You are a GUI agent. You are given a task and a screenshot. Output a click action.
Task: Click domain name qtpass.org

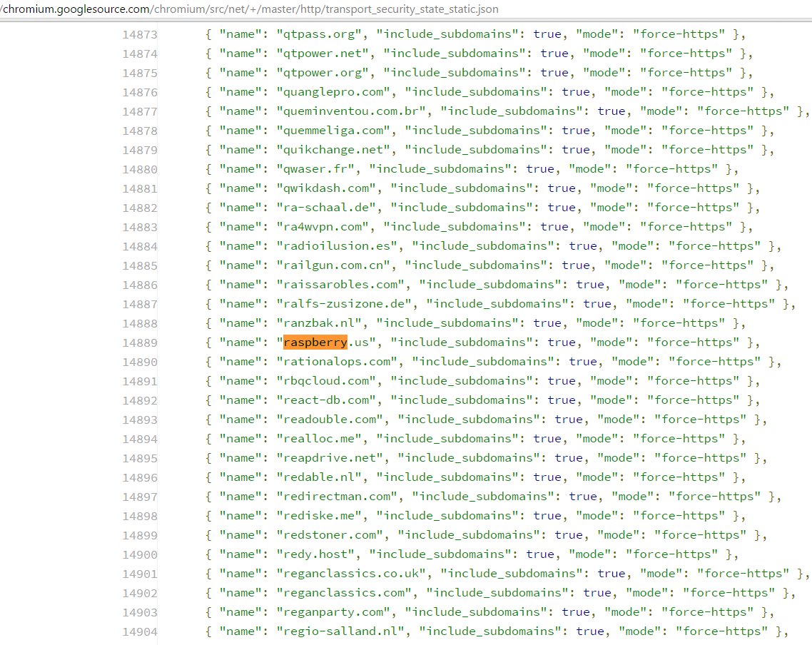click(x=319, y=34)
